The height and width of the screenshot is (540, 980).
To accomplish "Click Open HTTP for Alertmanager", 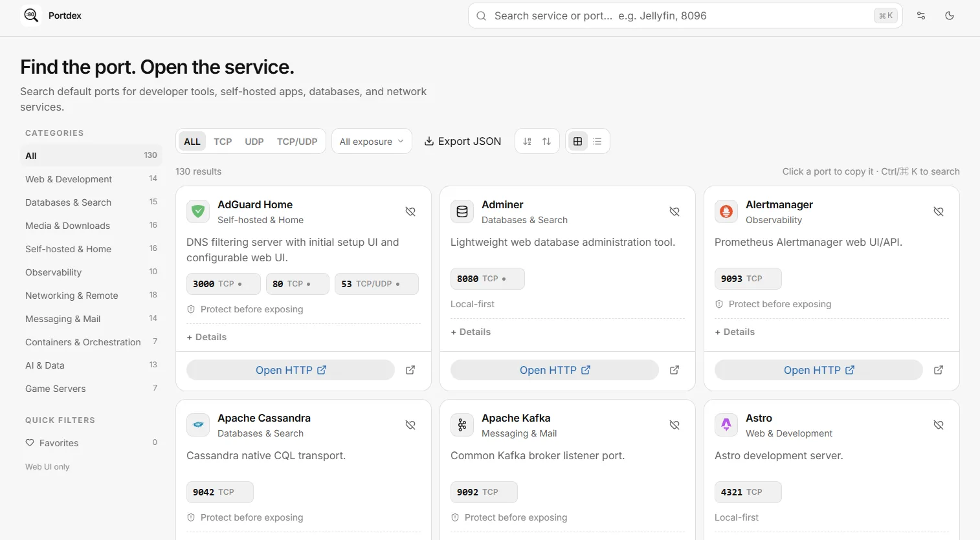I will 819,370.
